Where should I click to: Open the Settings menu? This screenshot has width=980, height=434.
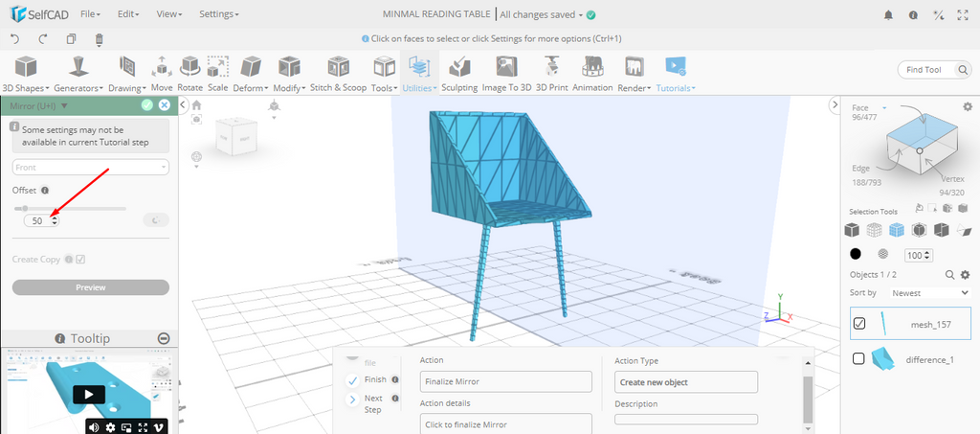click(x=219, y=14)
